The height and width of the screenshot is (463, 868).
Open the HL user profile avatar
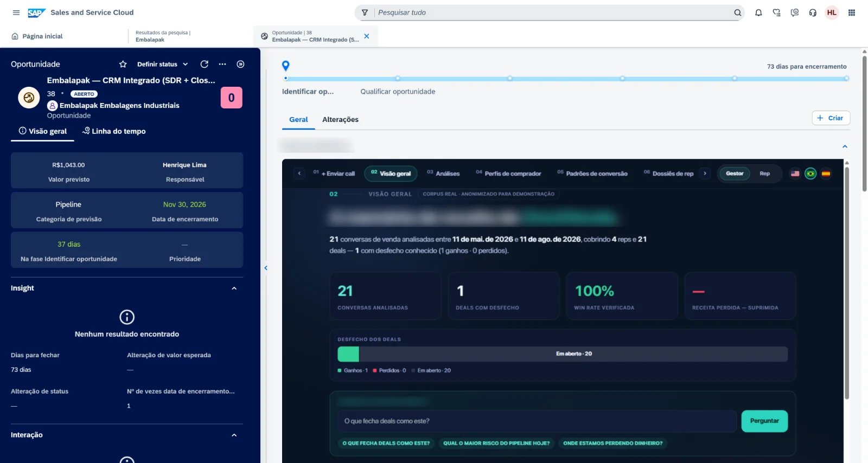[832, 12]
